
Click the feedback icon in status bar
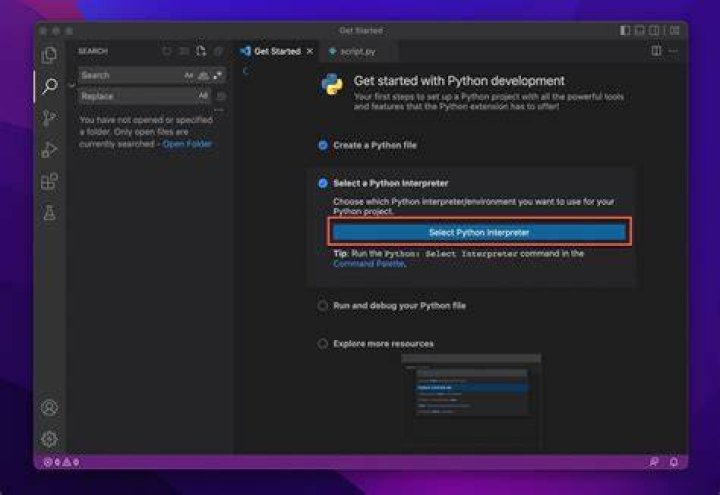coord(654,462)
